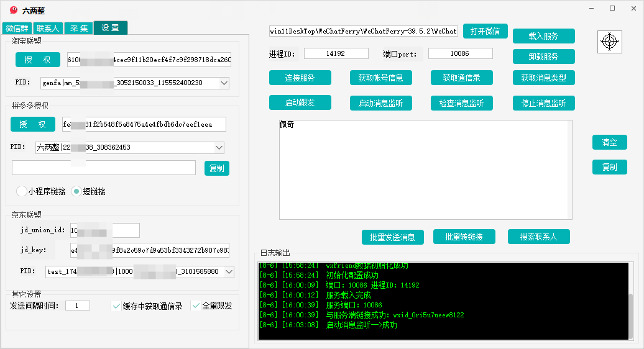This screenshot has height=349, width=644.
Task: Click the 发送间隔时间 value field
Action: click(77, 306)
